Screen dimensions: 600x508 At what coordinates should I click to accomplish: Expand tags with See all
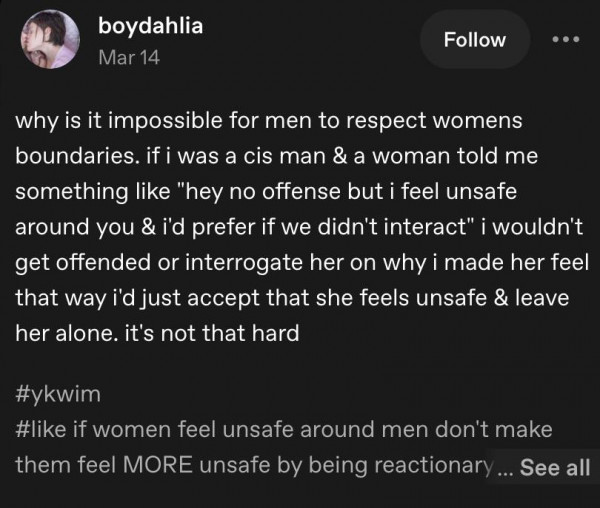point(555,466)
